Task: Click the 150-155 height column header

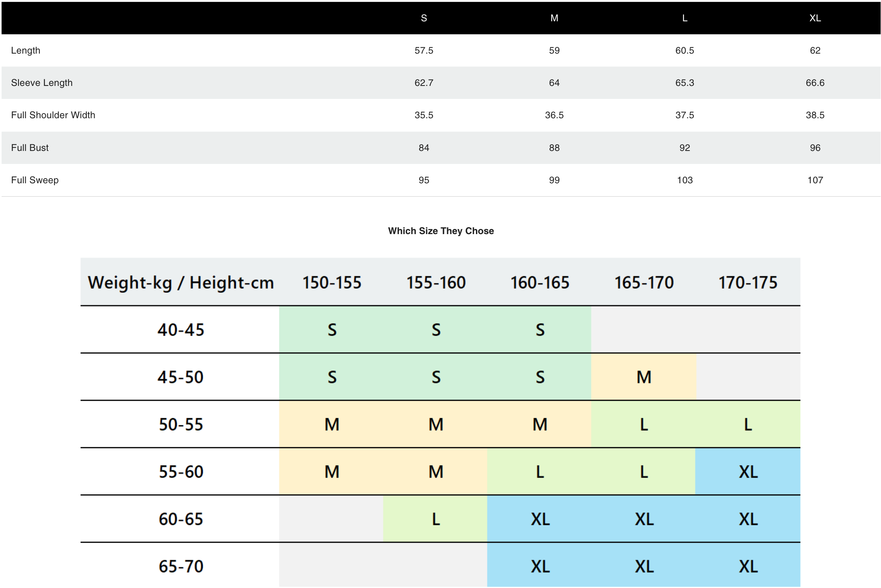Action: pyautogui.click(x=332, y=283)
